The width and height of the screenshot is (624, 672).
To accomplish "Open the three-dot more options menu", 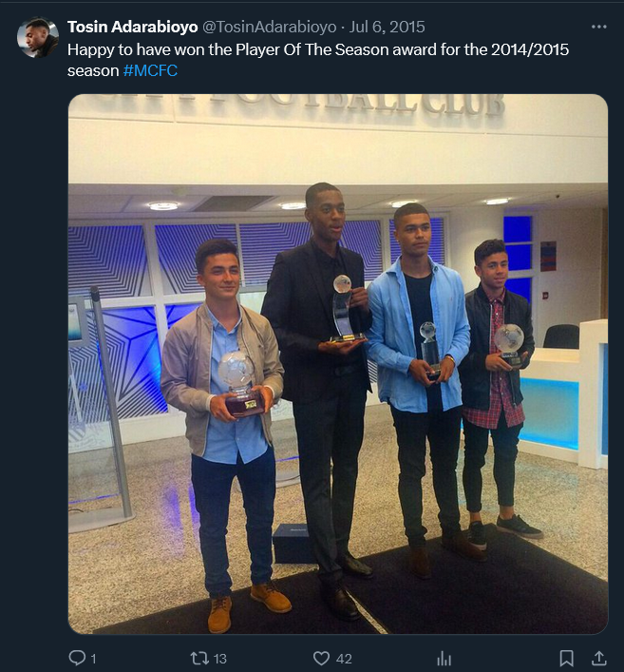I will click(598, 27).
